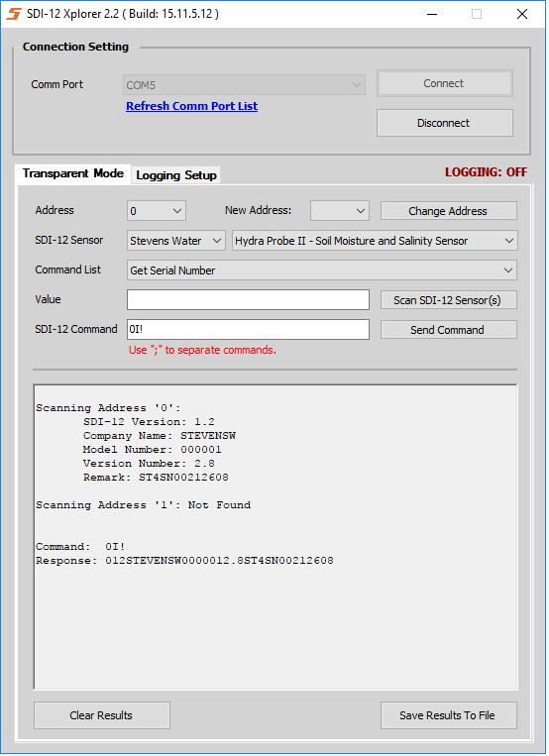The height and width of the screenshot is (756, 549).
Task: Click the Change Address button
Action: click(448, 211)
